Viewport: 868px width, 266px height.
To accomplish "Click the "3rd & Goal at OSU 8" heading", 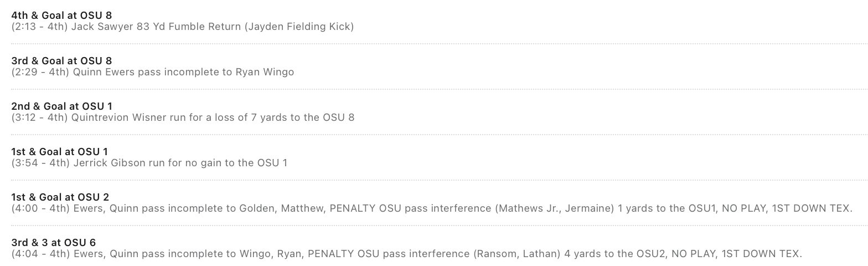I will (61, 61).
